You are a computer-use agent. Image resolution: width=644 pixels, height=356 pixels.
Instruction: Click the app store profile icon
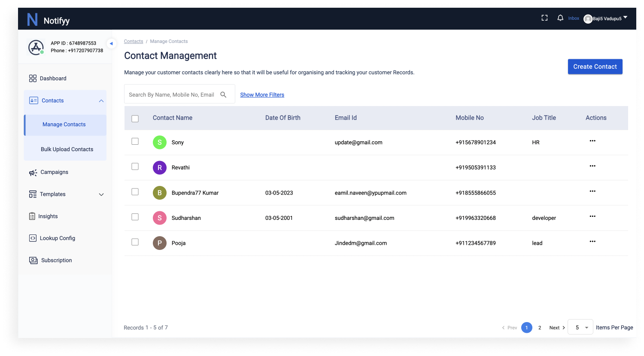pos(36,47)
